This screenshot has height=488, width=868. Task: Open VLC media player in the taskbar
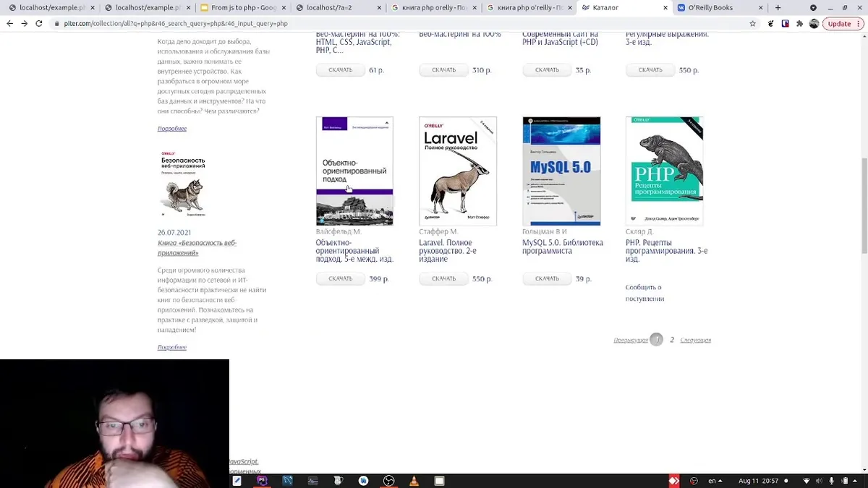coord(414,481)
